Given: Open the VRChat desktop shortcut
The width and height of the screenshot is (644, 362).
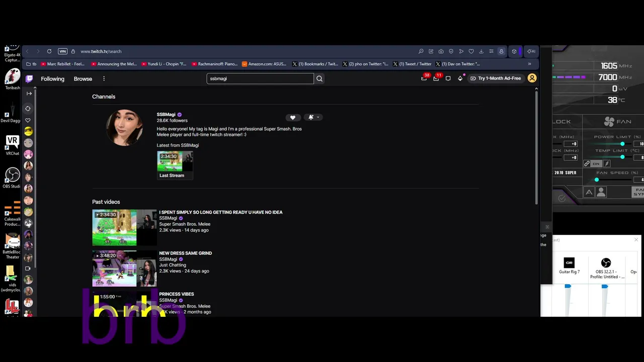Looking at the screenshot, I should [13, 146].
